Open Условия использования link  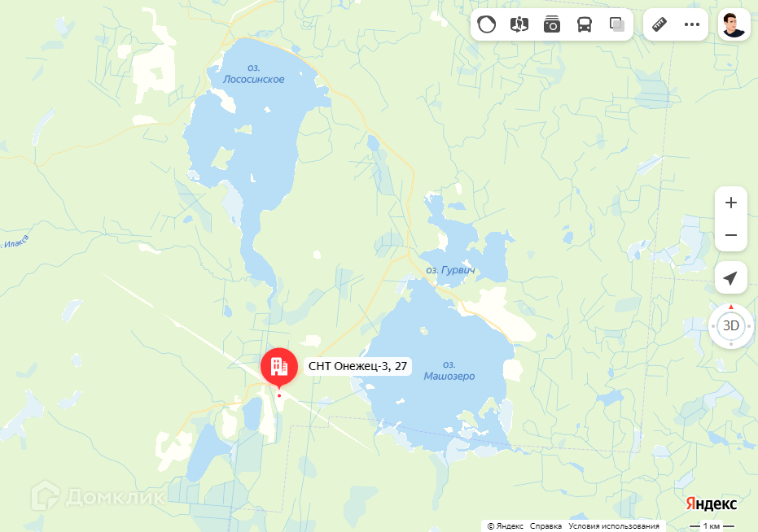(613, 525)
